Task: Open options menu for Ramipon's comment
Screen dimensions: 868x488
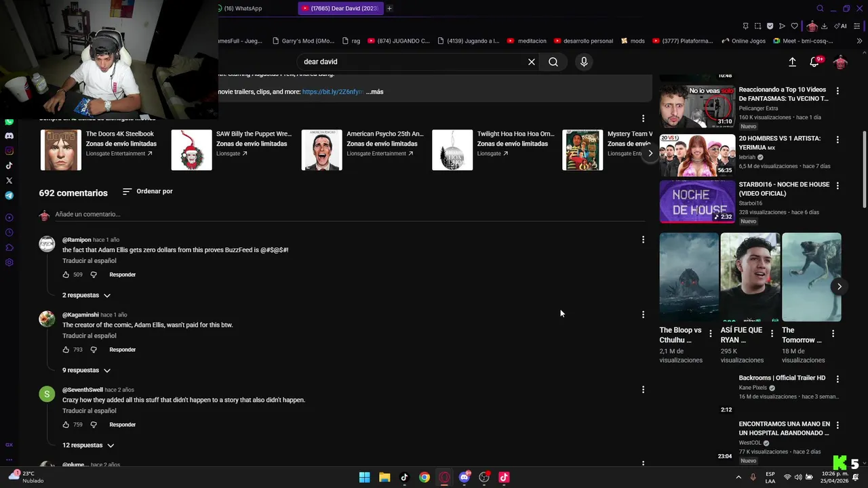Action: pos(643,239)
